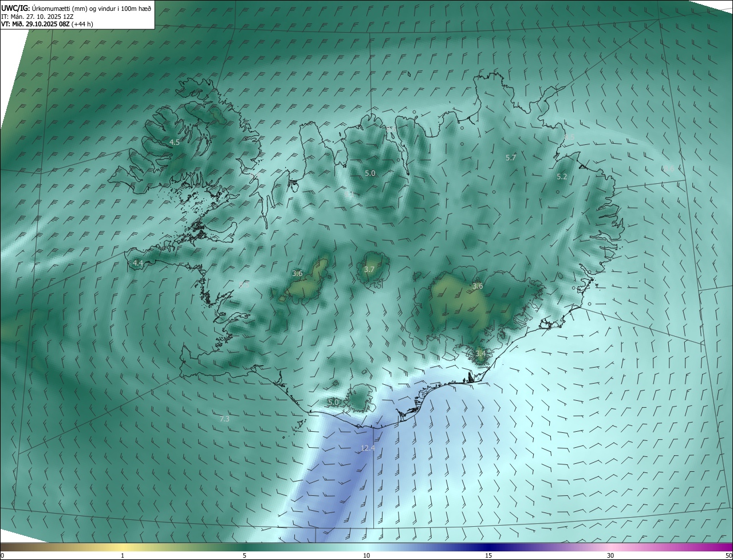Click the colorbar tick label 5

pos(245,555)
